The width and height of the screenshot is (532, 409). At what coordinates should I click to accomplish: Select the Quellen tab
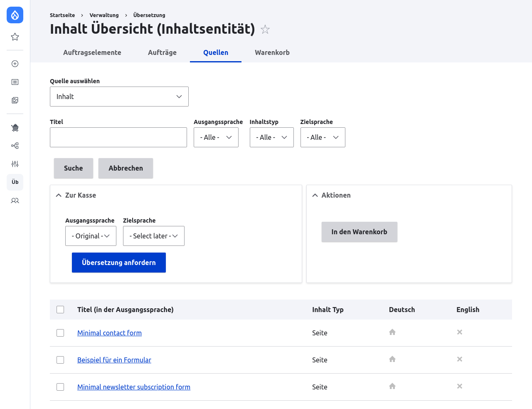click(216, 52)
